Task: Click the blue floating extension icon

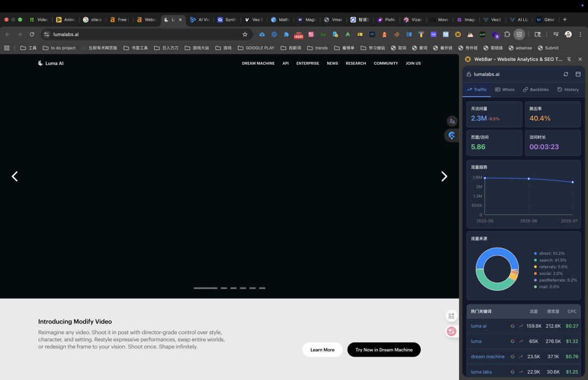Action: (x=451, y=136)
